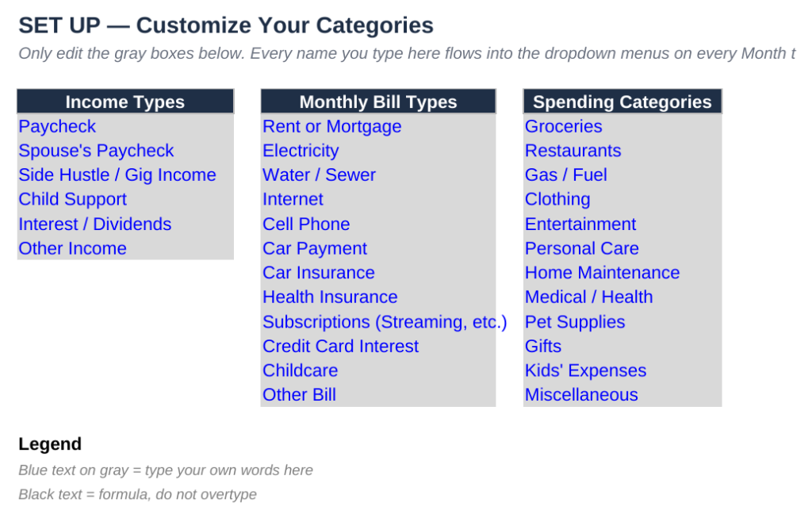The height and width of the screenshot is (518, 812).
Task: Select the Car Insurance cell
Action: point(378,272)
